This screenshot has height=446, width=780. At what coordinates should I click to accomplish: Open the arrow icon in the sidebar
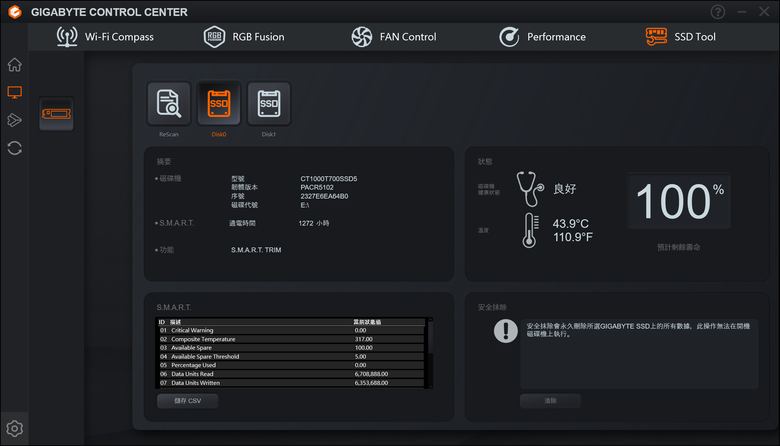point(14,120)
